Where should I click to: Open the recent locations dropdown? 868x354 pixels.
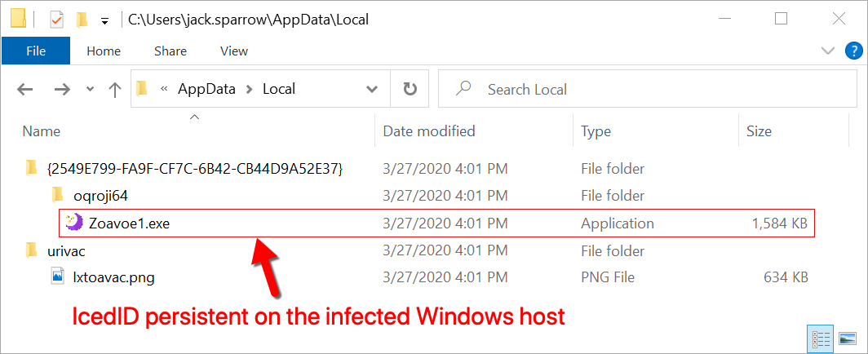tap(90, 89)
